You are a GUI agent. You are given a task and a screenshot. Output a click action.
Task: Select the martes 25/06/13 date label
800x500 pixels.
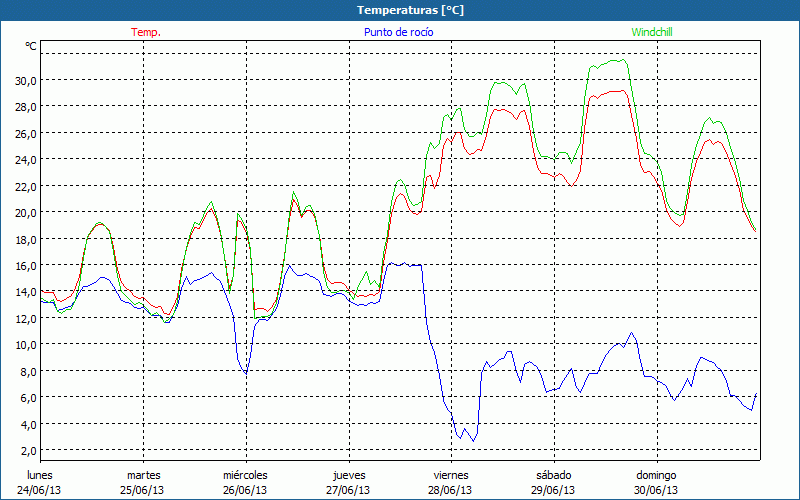[143, 482]
